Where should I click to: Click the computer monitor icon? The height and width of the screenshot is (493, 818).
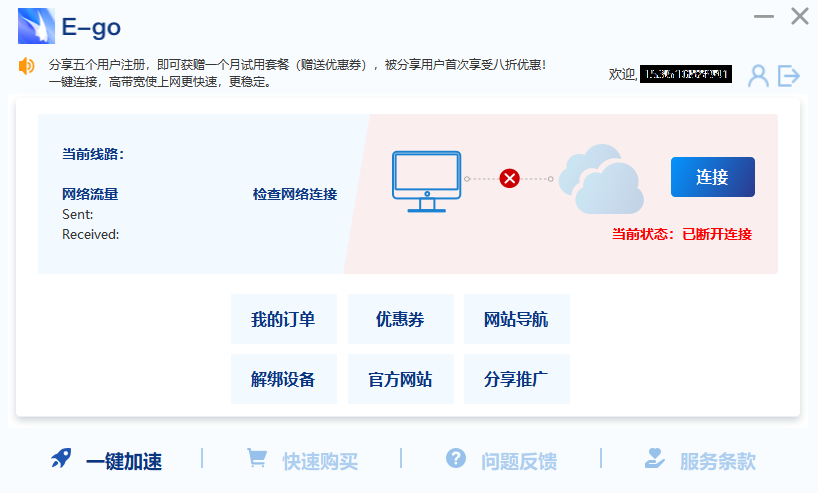pos(426,181)
